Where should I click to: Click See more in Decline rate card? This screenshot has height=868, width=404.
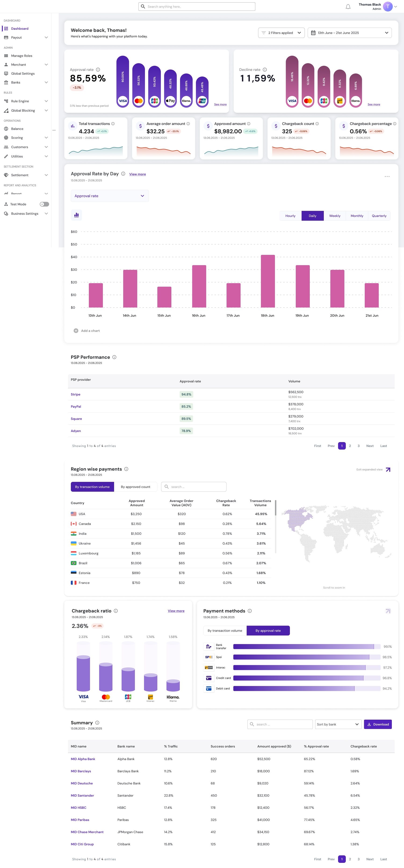[x=374, y=104]
